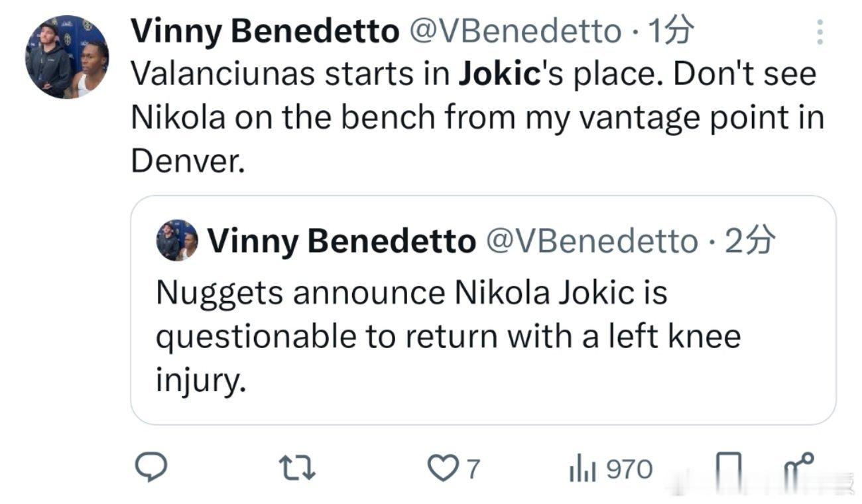862x504 pixels.
Task: Open the main tweet author name Vinny Benedetto
Action: click(265, 32)
